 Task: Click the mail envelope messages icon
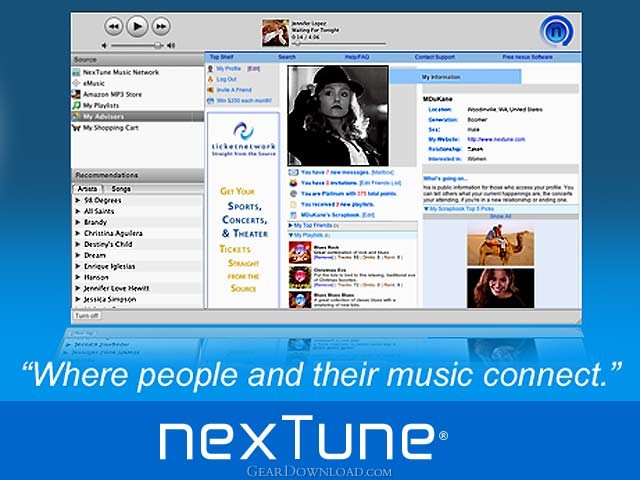click(x=293, y=172)
